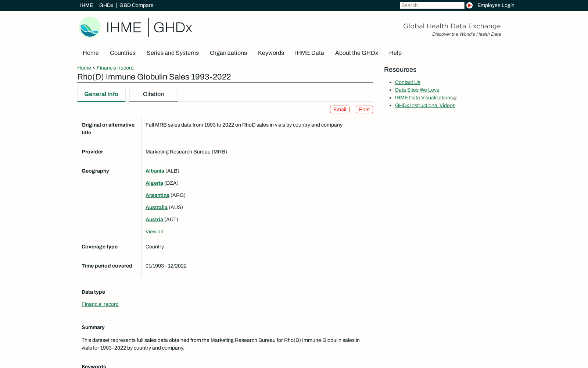Click the Print button
588x368 pixels.
[364, 110]
